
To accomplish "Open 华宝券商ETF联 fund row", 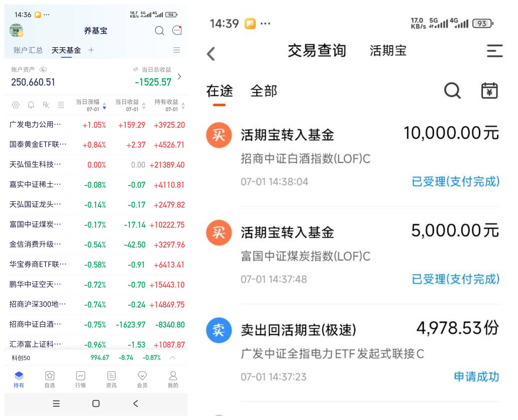I will (96, 265).
